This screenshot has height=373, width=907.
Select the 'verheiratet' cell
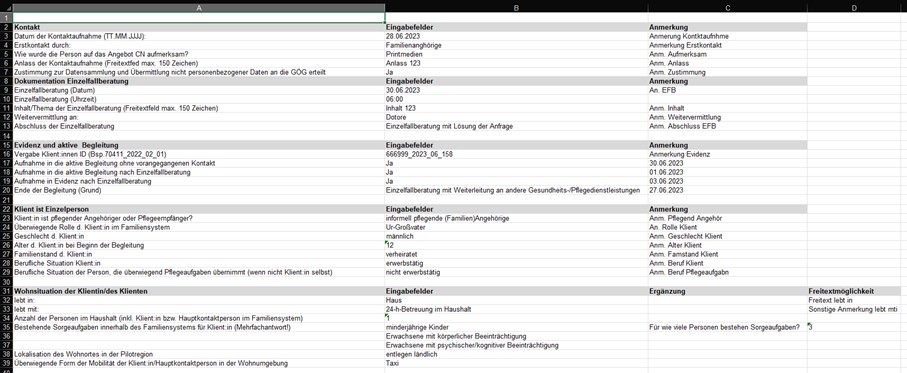(516, 254)
